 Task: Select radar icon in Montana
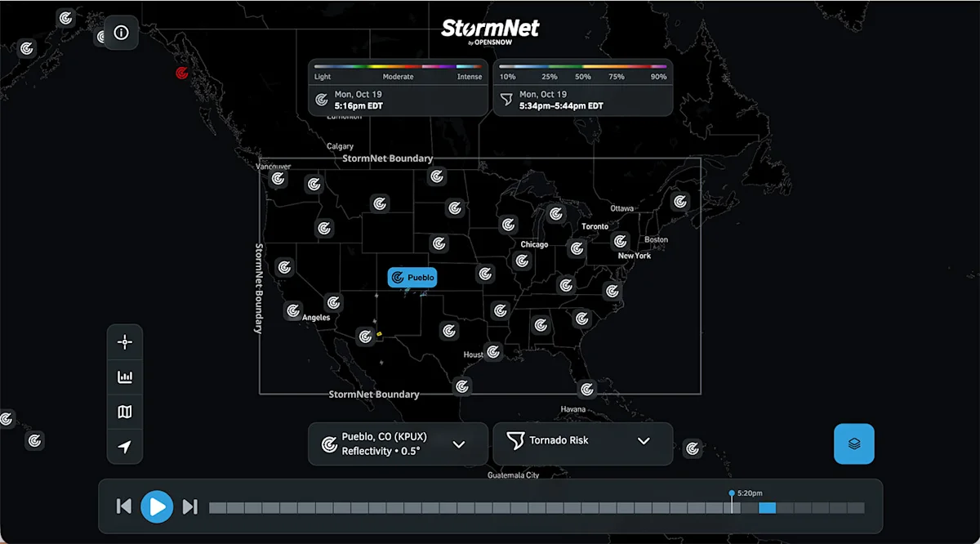click(x=379, y=203)
